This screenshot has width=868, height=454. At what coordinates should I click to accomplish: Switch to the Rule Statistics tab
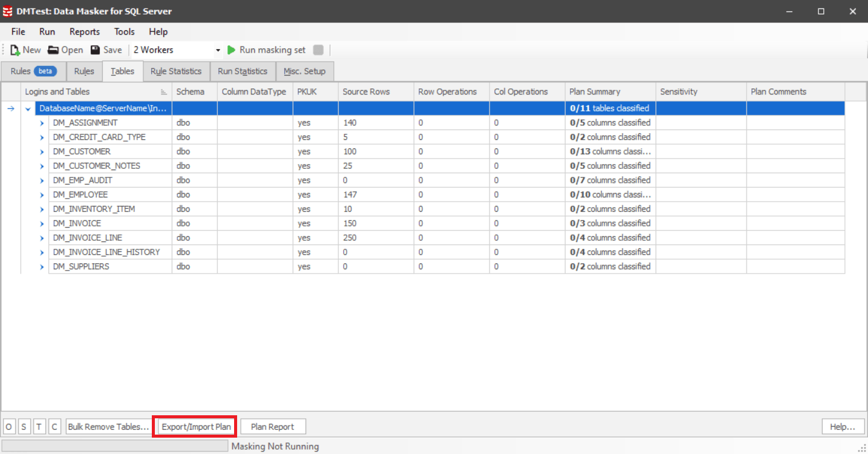click(x=176, y=71)
